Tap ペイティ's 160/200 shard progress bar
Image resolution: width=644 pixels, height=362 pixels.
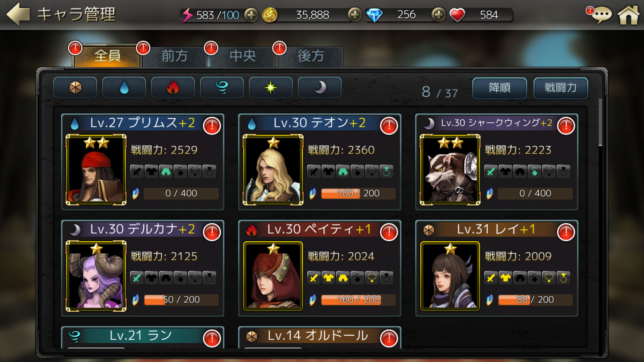point(358,300)
